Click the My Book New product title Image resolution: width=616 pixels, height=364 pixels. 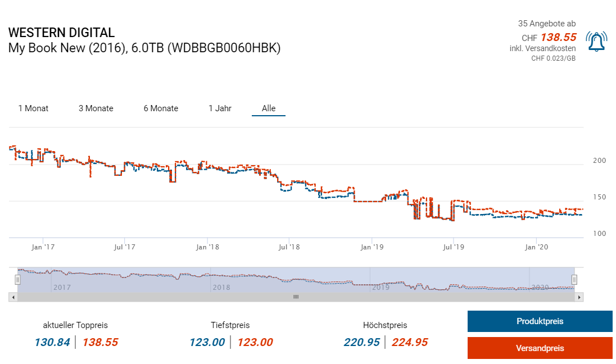144,48
